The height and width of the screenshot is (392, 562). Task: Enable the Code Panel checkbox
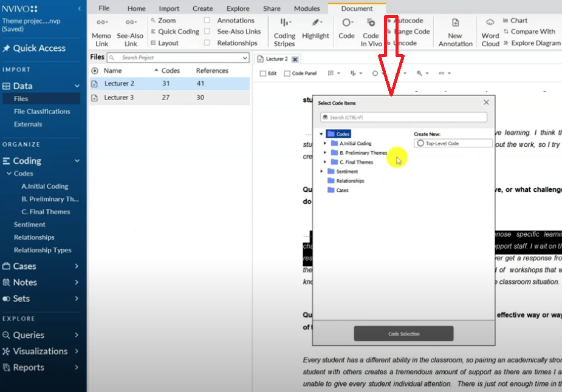coord(287,73)
